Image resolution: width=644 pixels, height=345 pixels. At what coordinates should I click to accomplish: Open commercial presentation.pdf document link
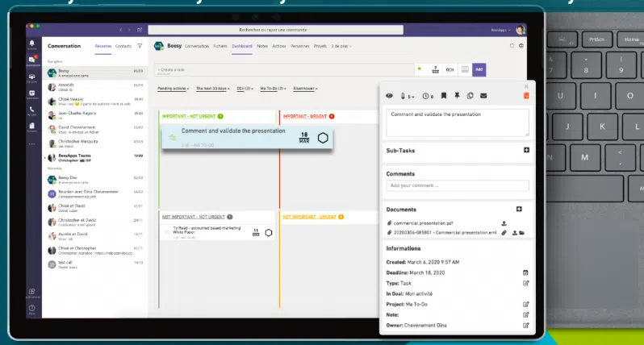click(423, 223)
